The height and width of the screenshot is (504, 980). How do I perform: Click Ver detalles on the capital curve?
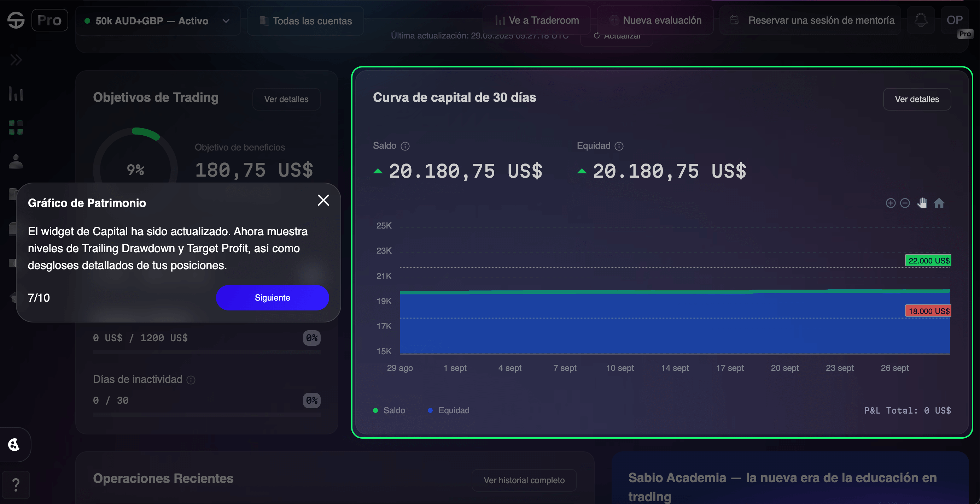click(917, 99)
